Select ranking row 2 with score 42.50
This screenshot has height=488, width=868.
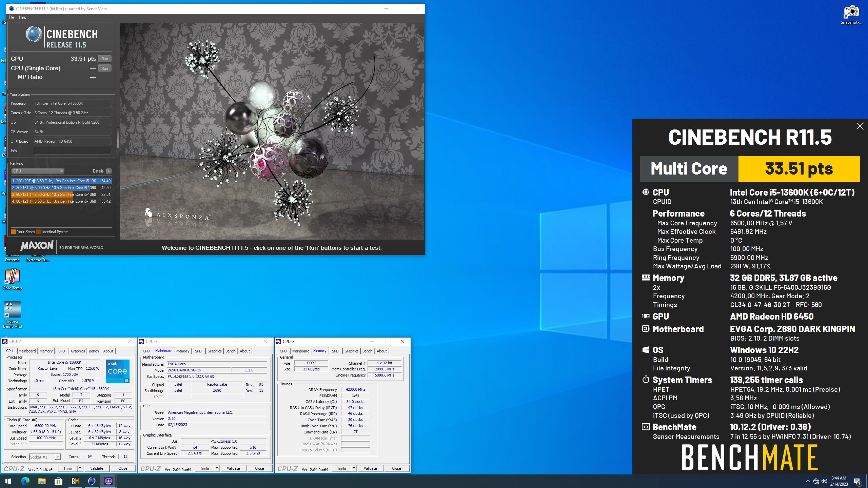61,188
